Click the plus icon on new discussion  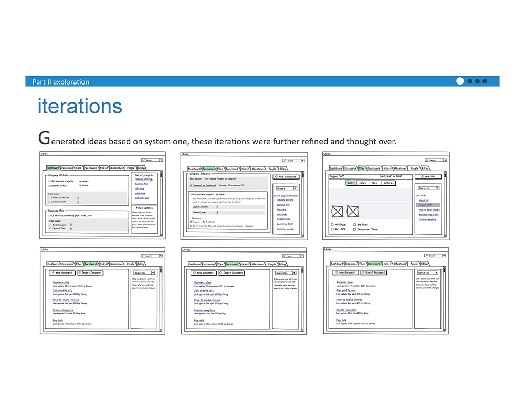click(x=277, y=176)
